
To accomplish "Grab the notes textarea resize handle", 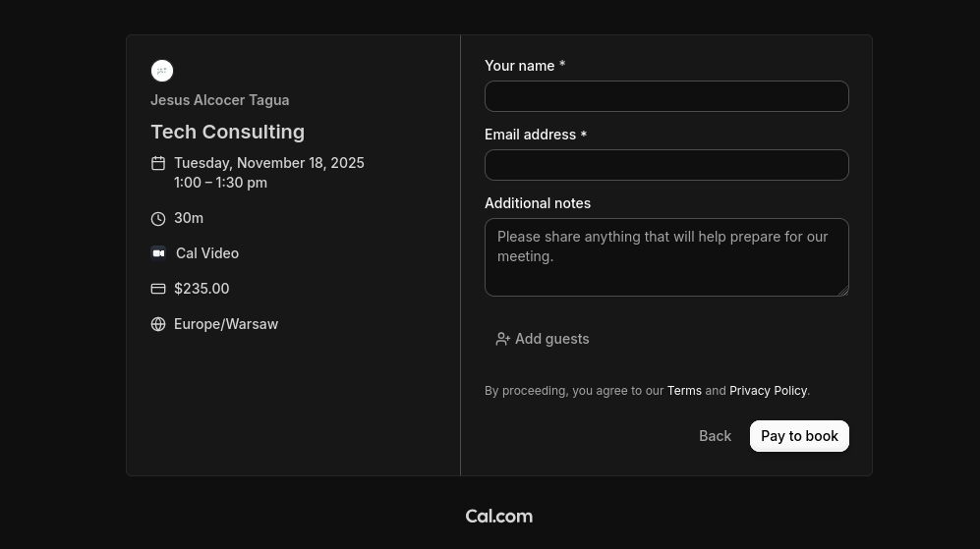I will [842, 290].
